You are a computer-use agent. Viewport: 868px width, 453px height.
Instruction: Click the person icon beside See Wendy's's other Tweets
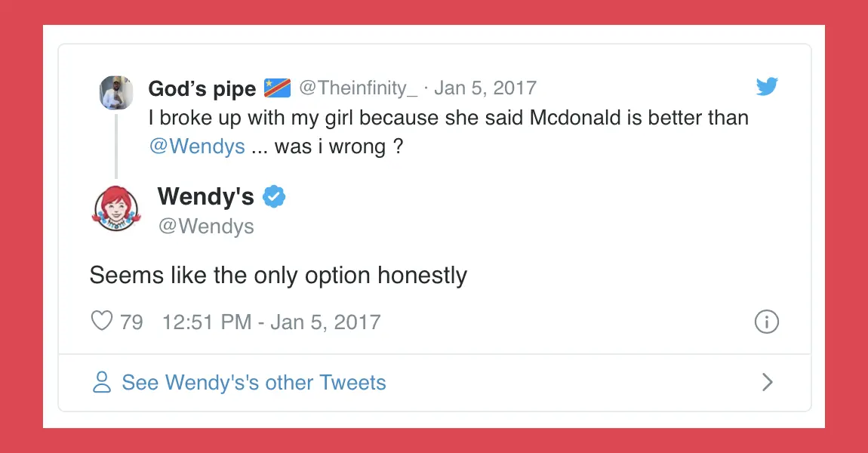click(101, 382)
